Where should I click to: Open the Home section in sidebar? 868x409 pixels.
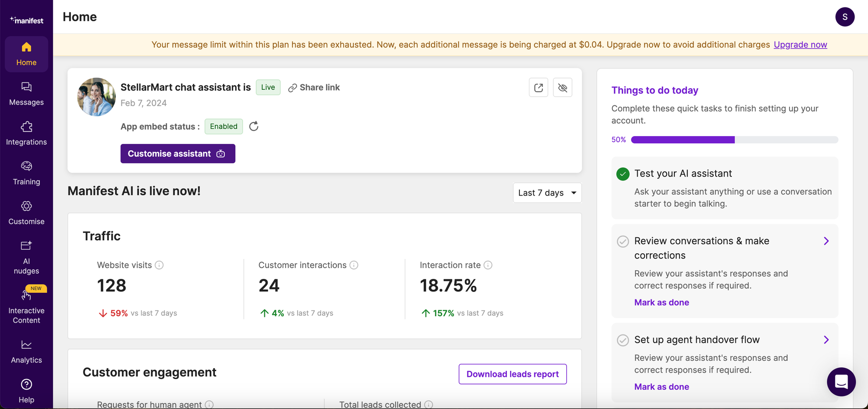26,54
